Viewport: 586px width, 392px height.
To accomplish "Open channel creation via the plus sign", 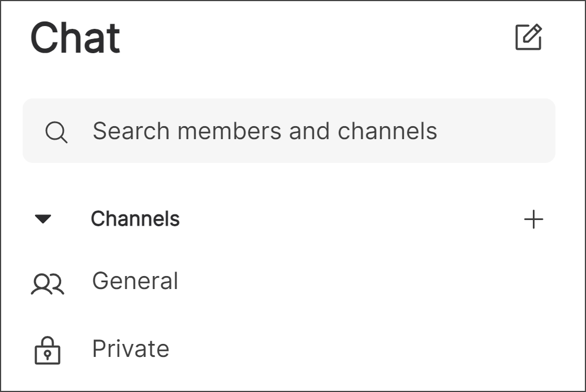I will tap(534, 219).
